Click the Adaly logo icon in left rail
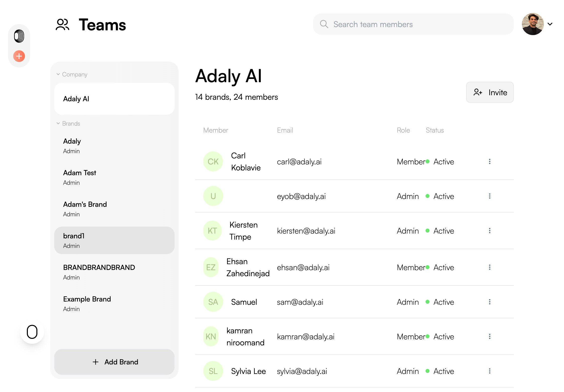Screen dimensions: 564x392 [x=19, y=36]
